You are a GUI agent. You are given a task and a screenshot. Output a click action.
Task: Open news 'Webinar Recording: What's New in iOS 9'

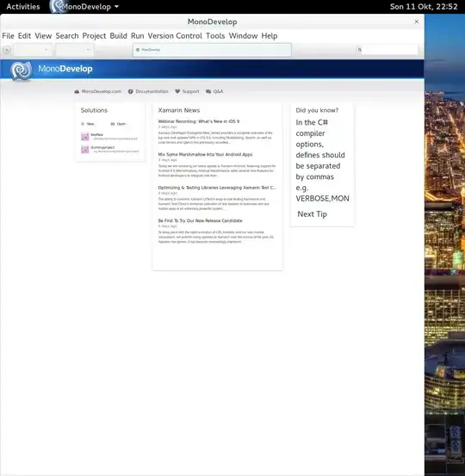point(199,121)
